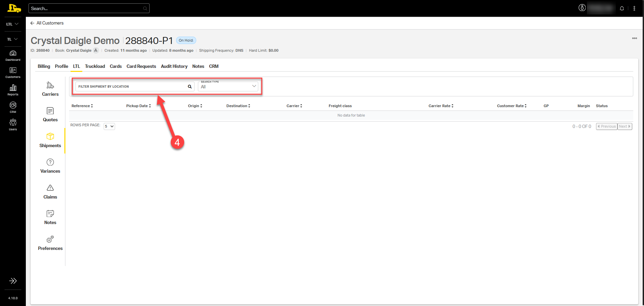Click the Margin column header
Screen dimensions: 644x306
[584, 106]
